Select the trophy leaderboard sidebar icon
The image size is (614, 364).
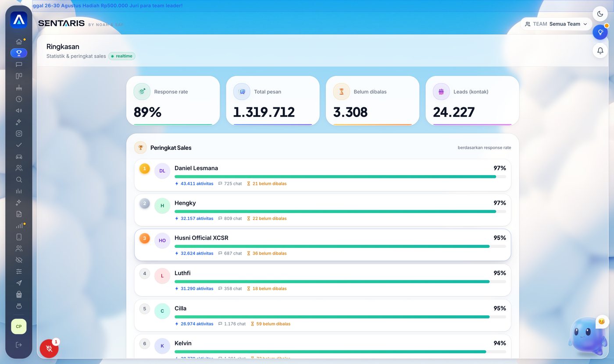click(19, 53)
